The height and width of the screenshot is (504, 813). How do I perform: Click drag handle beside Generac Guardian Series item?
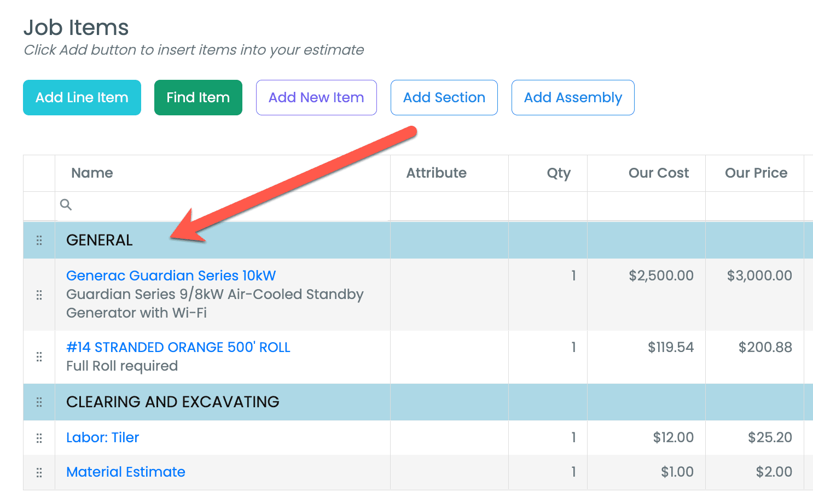click(x=39, y=295)
